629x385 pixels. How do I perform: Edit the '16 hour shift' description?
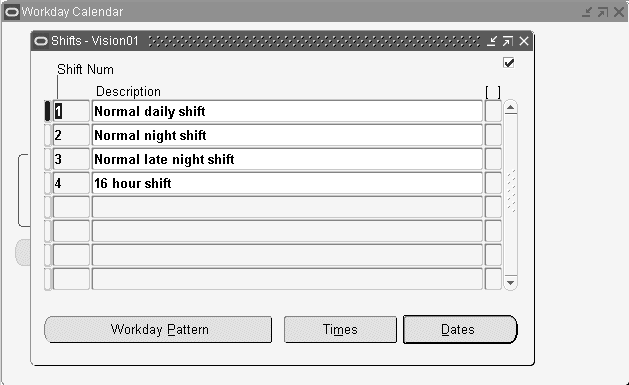(x=287, y=183)
